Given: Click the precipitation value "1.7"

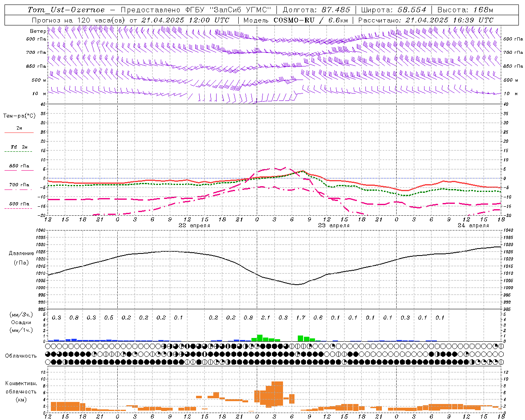Looking at the screenshot, I should [x=301, y=317].
